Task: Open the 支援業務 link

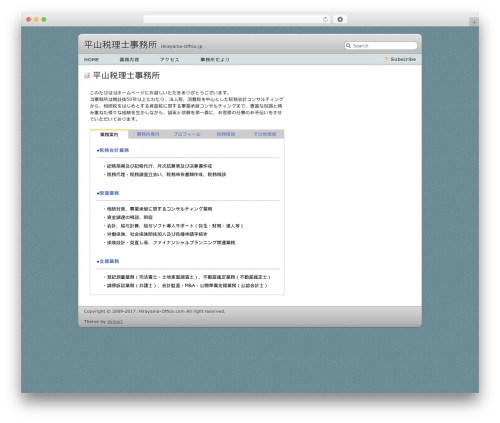Action: (109, 261)
